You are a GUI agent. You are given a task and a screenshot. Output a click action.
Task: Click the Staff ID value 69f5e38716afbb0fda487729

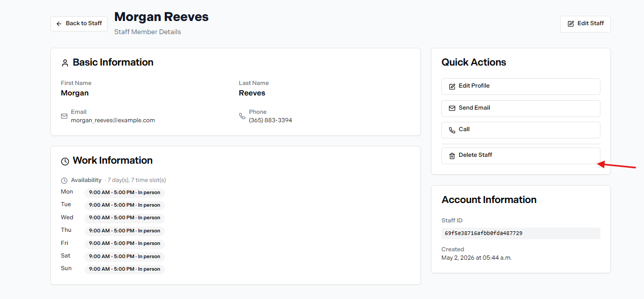tap(521, 233)
